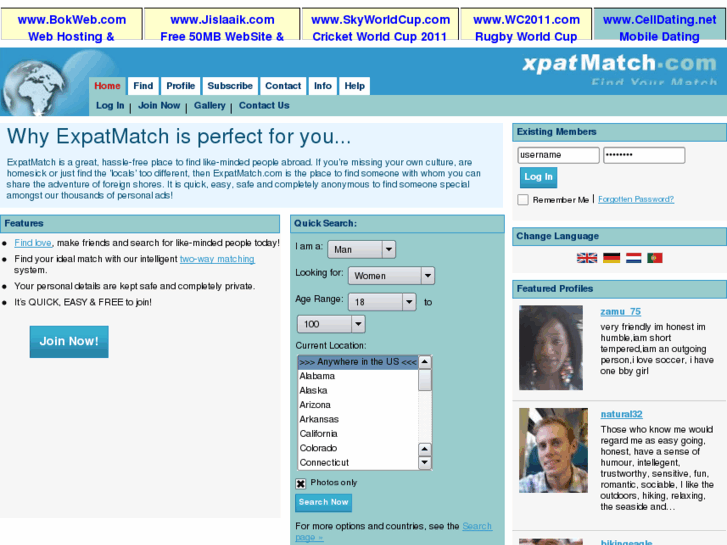This screenshot has height=545, width=727.
Task: Select Connecticut in location list
Action: coord(358,462)
